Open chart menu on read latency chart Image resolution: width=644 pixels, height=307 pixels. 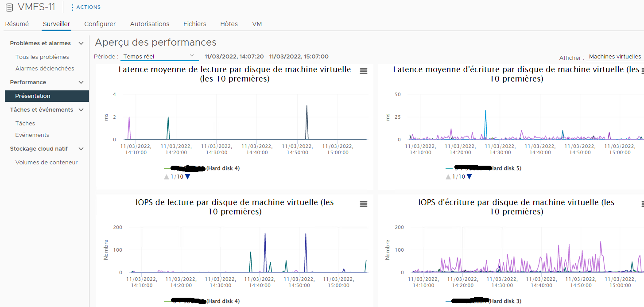point(364,71)
